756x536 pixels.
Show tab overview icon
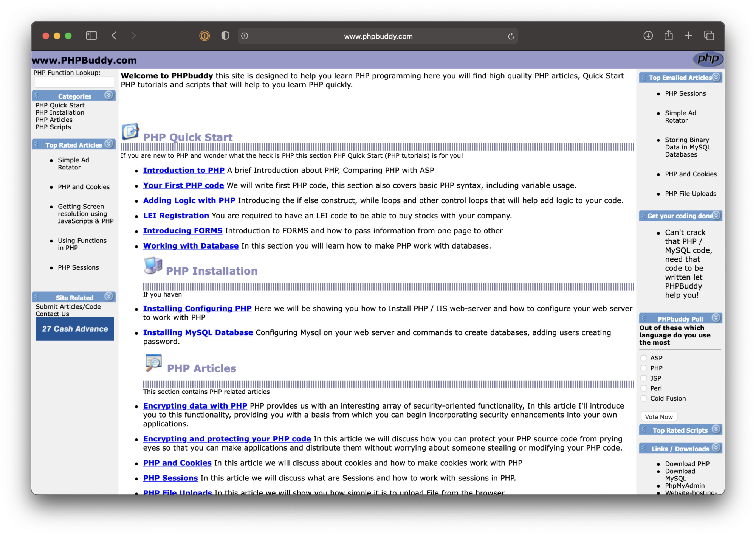point(709,36)
